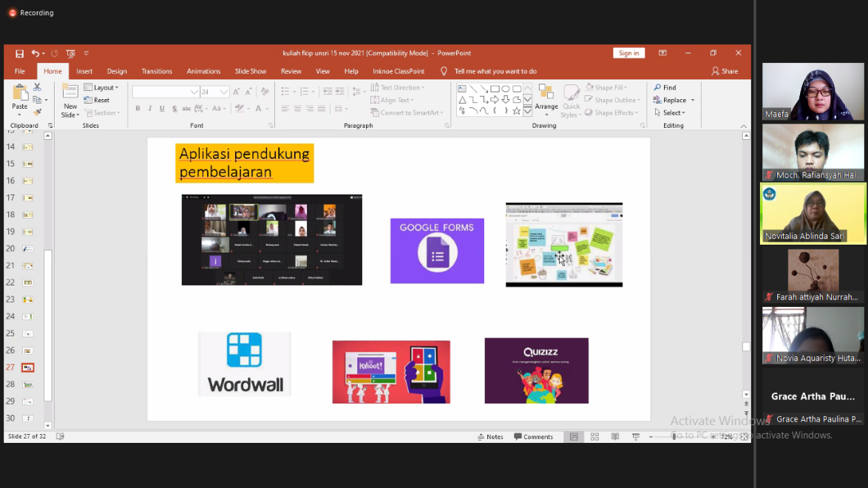Expand the Layout dropdown
Screen dimensions: 868x488
click(101, 87)
